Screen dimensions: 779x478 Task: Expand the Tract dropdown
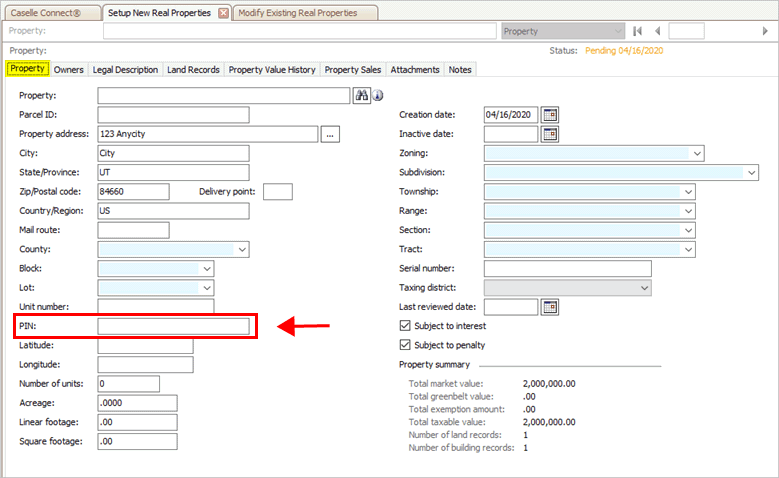point(689,249)
